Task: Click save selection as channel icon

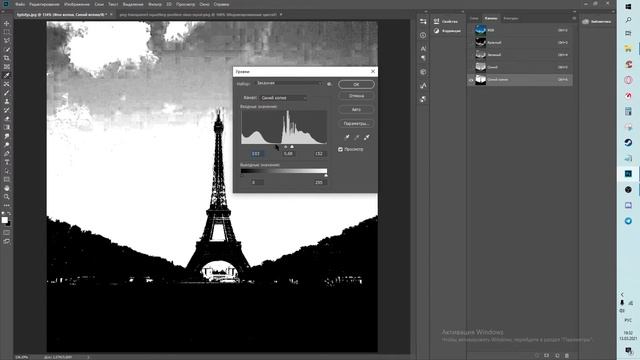Action: click(x=547, y=356)
